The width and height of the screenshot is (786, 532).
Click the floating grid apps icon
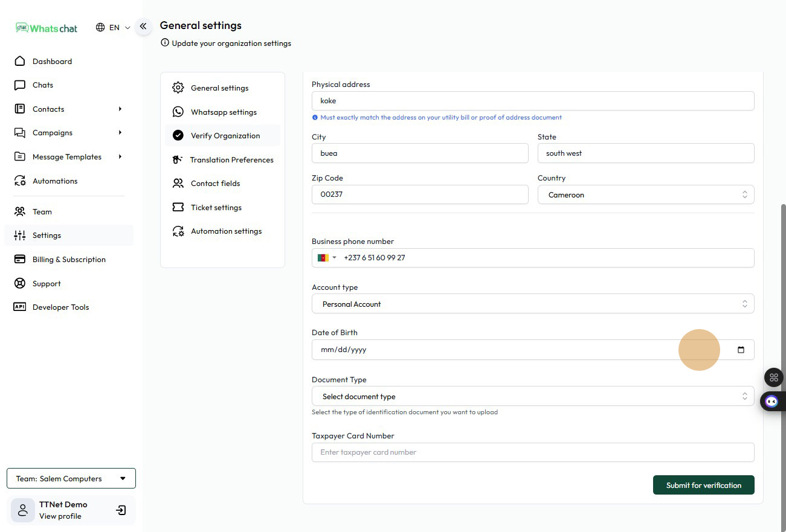point(773,377)
